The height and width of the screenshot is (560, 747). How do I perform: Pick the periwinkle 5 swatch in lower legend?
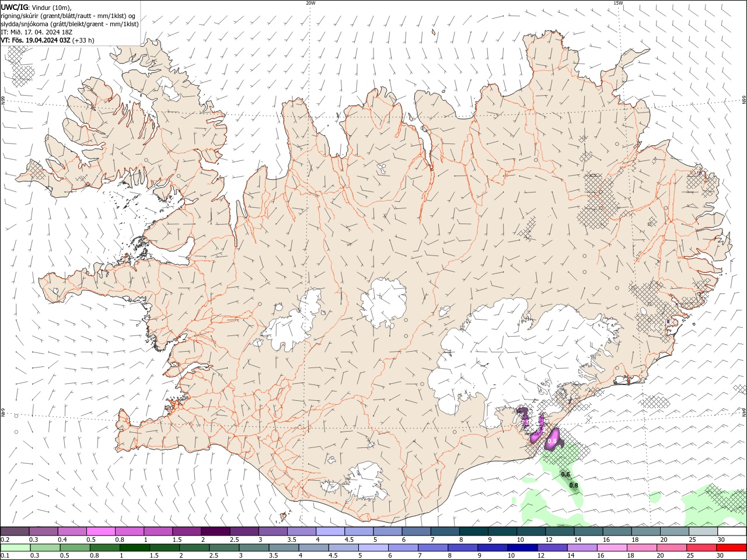tap(373, 548)
